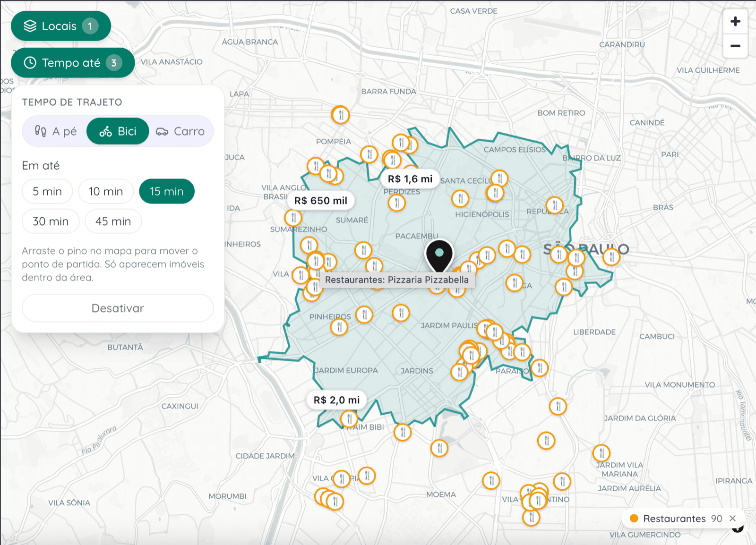Viewport: 756px width, 545px height.
Task: Click restaurant marker above Jardim Vila Mariana
Action: coord(601,453)
